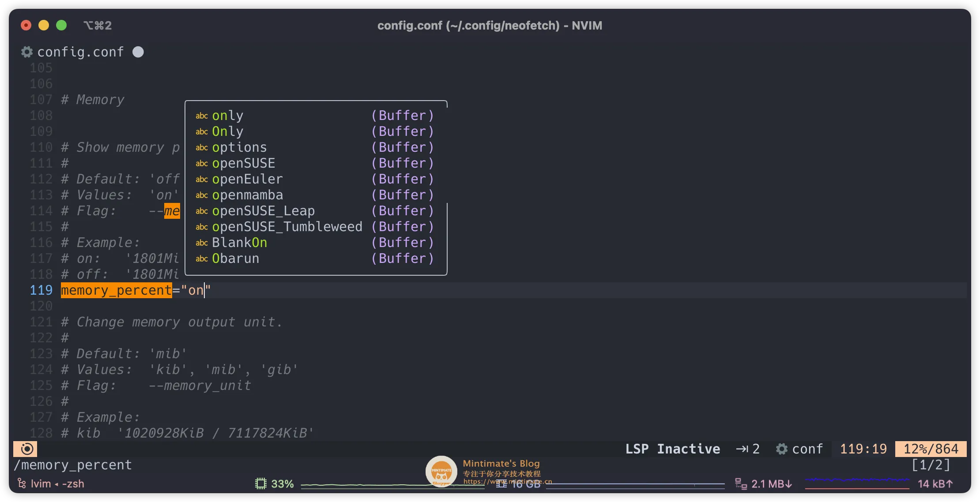This screenshot has width=980, height=502.
Task: Click 'LSP Inactive' in statusline
Action: pyautogui.click(x=673, y=449)
